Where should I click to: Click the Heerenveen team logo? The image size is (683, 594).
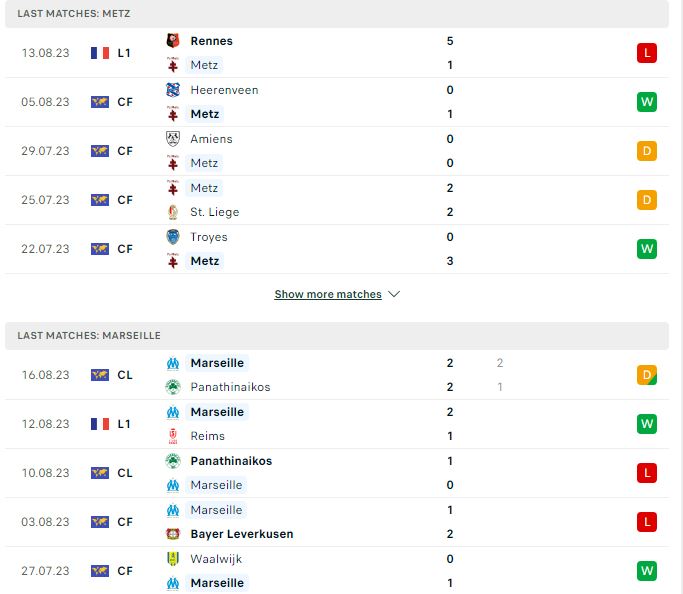pos(173,90)
